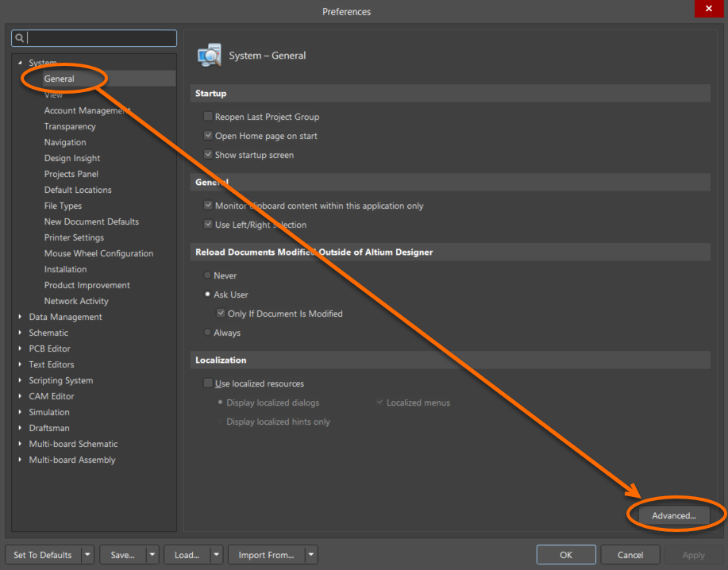The image size is (728, 570).
Task: Select the Data Management category
Action: 65,317
